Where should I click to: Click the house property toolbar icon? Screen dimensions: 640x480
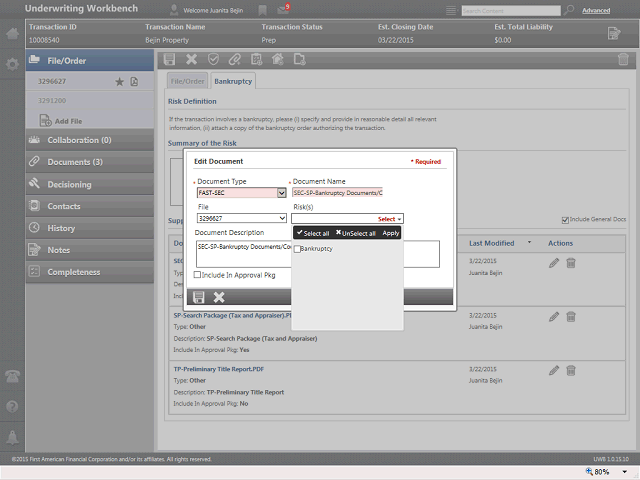(x=278, y=60)
